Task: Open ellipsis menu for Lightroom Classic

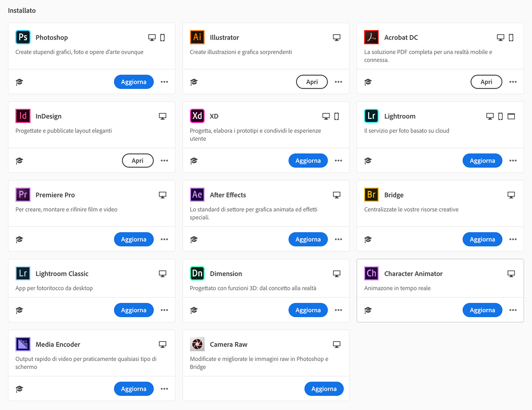Action: 164,310
